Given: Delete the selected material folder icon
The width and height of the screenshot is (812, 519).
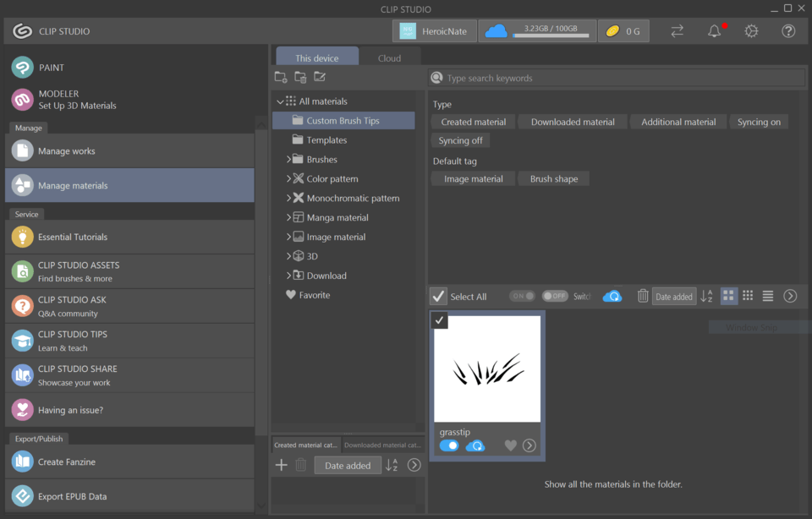Looking at the screenshot, I should click(300, 77).
